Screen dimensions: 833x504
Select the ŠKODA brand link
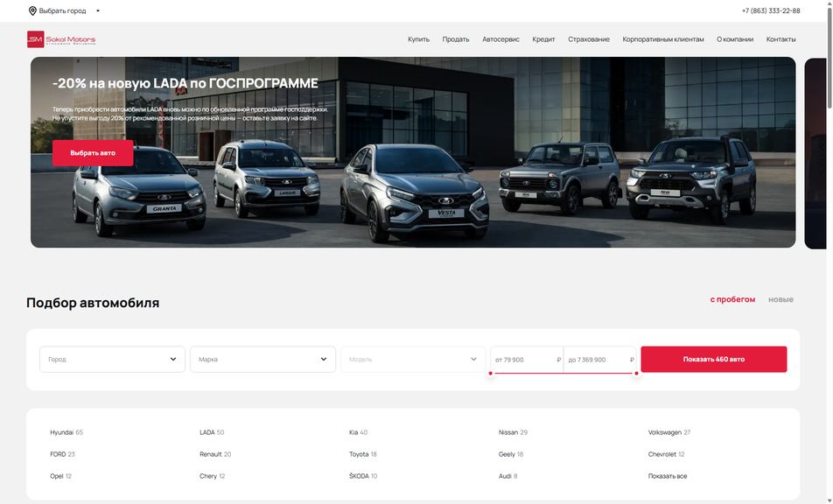363,476
